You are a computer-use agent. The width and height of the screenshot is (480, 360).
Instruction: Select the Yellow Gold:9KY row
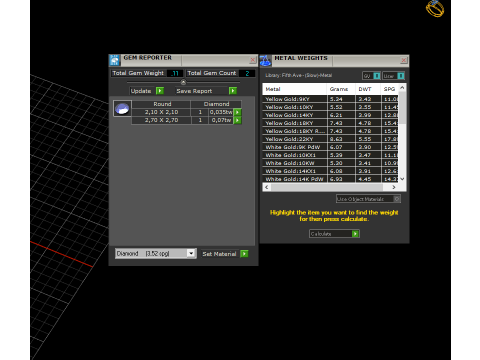330,99
